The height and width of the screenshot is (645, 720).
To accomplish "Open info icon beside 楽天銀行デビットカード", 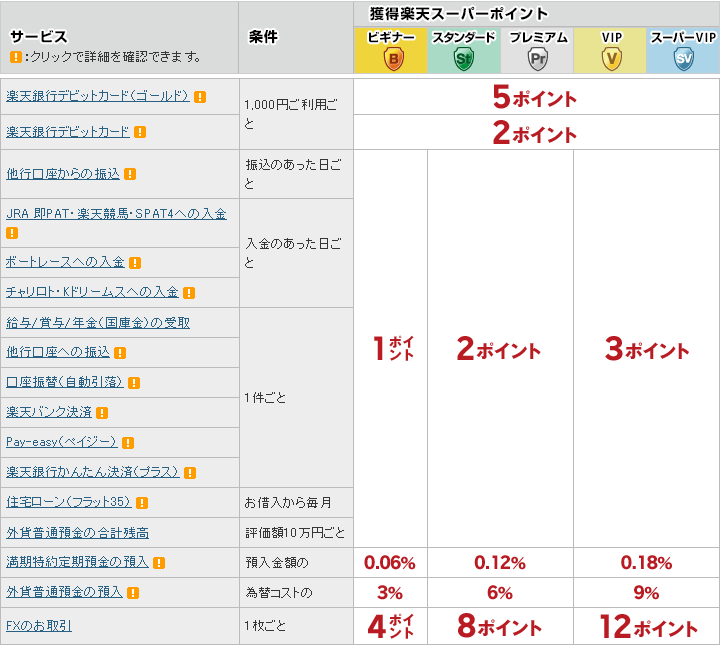I will 140,132.
